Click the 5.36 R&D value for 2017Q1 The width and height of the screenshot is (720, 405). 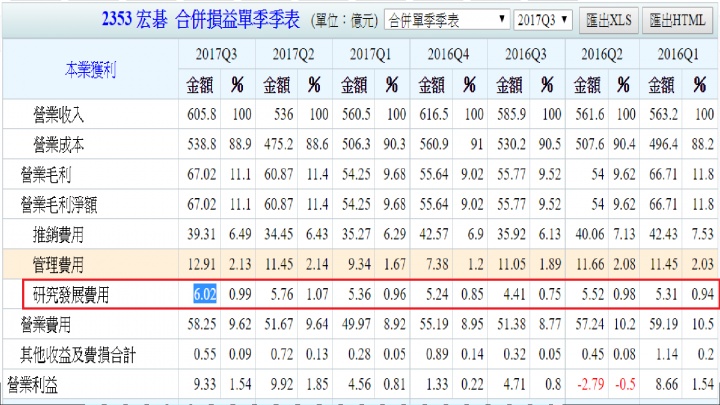click(359, 294)
